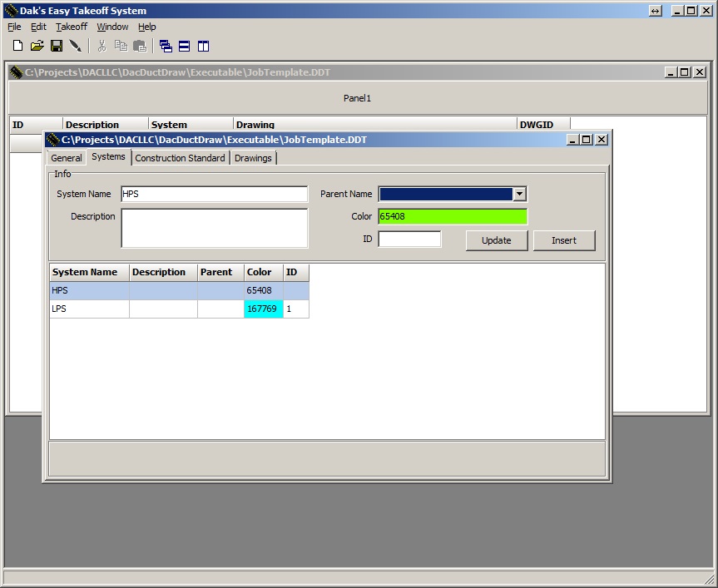718x588 pixels.
Task: Cascade windows using the toolbar icon
Action: (x=166, y=46)
